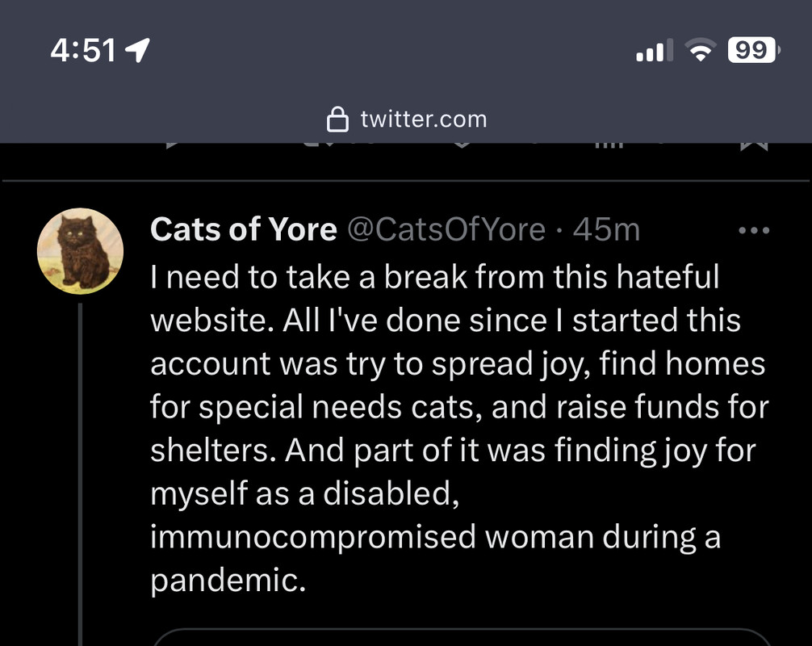The height and width of the screenshot is (646, 812).
Task: Tap the battery 99 indicator
Action: coord(754,50)
